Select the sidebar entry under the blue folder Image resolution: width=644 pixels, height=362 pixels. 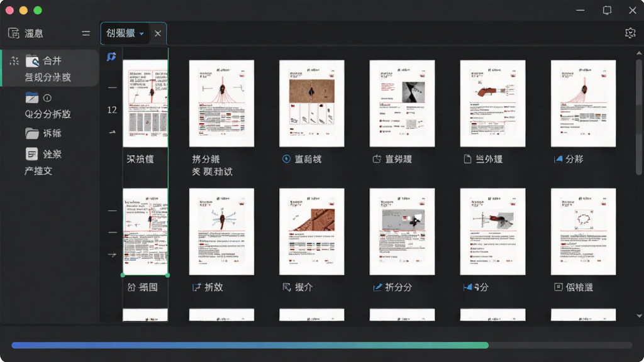[x=48, y=114]
